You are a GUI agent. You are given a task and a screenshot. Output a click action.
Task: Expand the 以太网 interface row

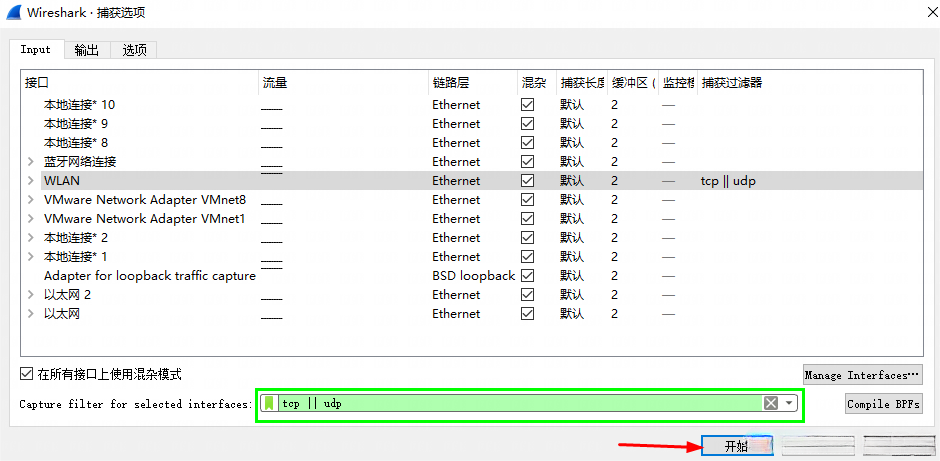31,314
